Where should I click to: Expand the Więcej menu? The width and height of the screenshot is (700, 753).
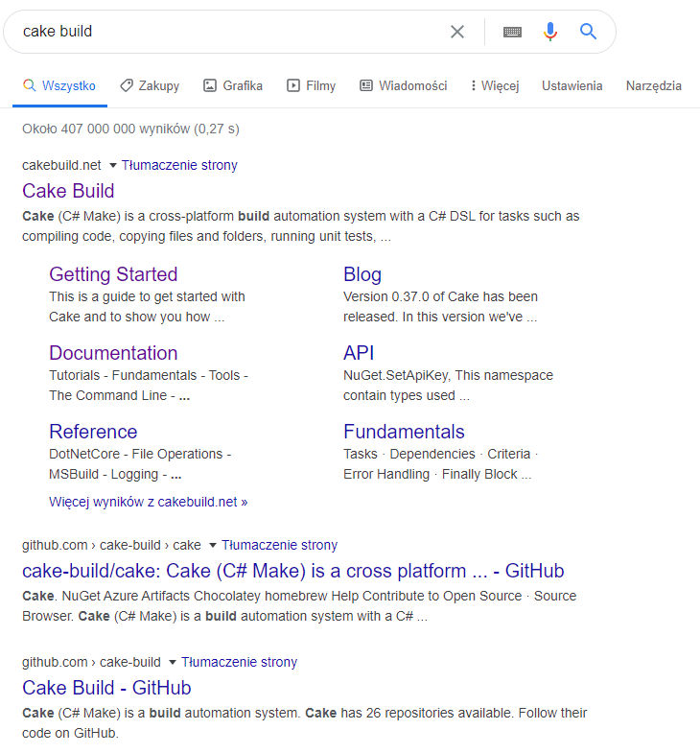pos(495,85)
